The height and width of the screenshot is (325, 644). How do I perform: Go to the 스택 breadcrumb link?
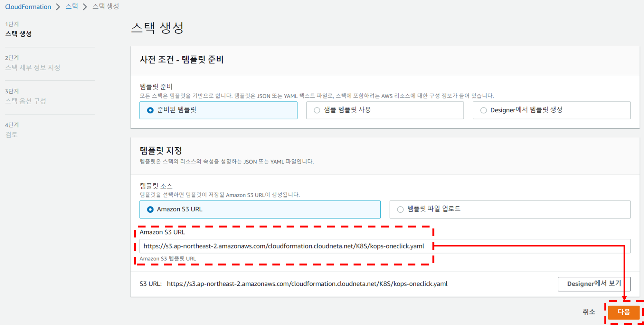coord(72,6)
